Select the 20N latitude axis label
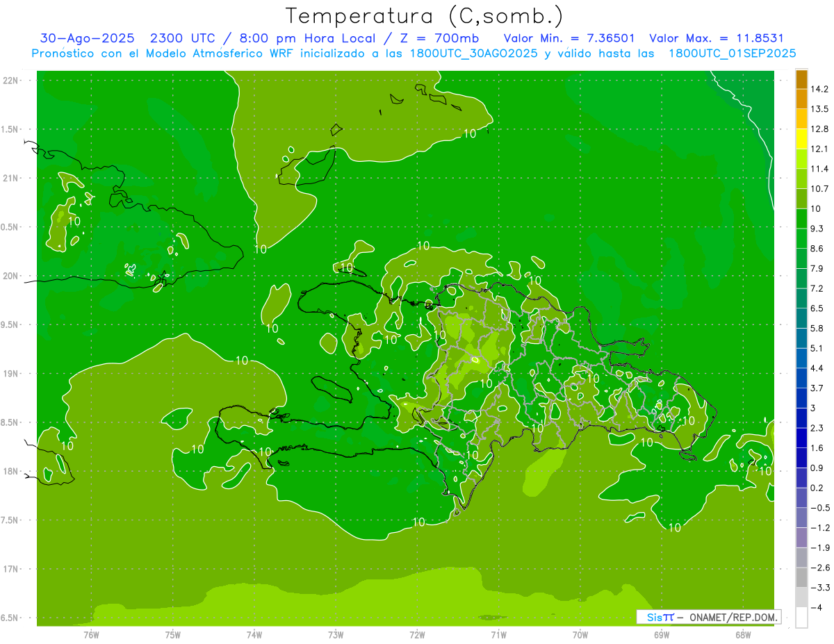Image resolution: width=834 pixels, height=644 pixels. tap(10, 276)
